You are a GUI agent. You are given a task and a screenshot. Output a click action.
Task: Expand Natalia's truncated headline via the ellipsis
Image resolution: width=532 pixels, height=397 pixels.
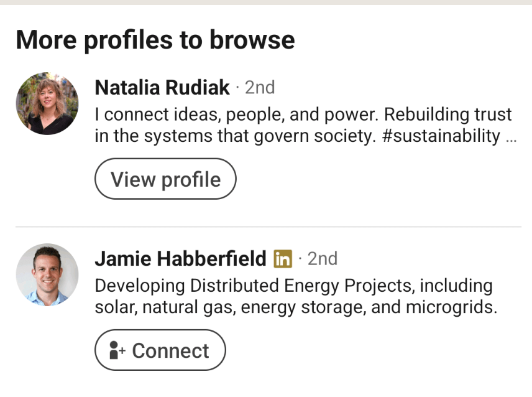coord(511,137)
